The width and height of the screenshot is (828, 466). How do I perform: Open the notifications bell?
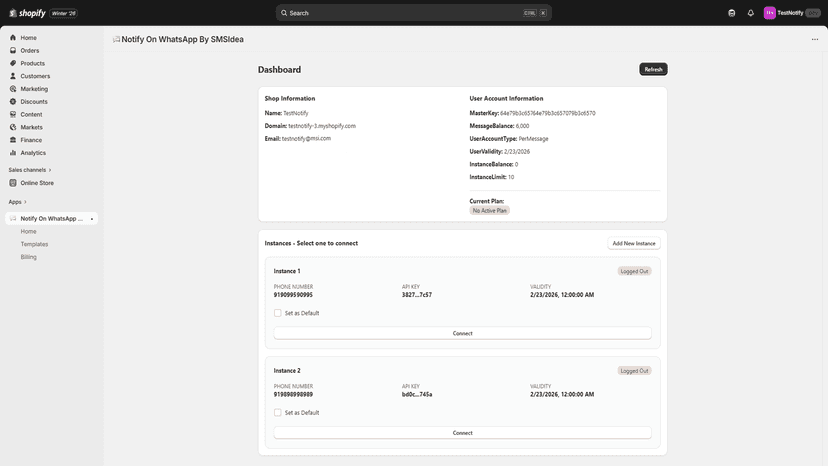point(750,13)
